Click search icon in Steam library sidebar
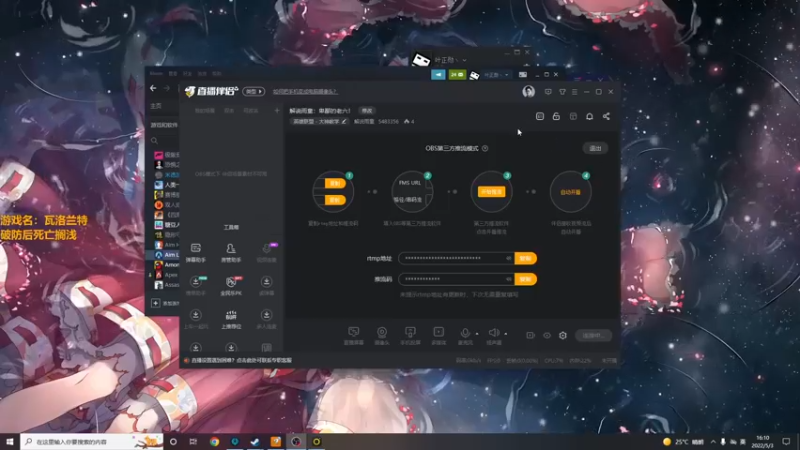Screen dimensions: 800x450 (155, 140)
